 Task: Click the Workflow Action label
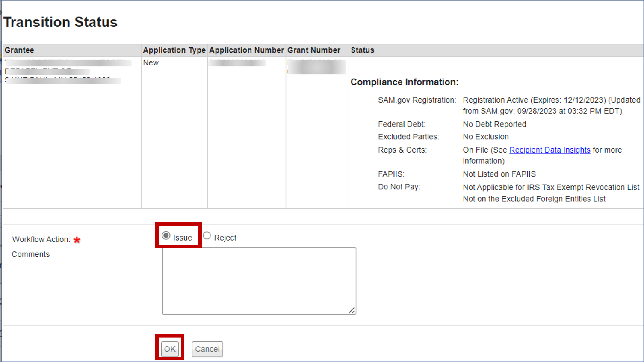coord(41,240)
